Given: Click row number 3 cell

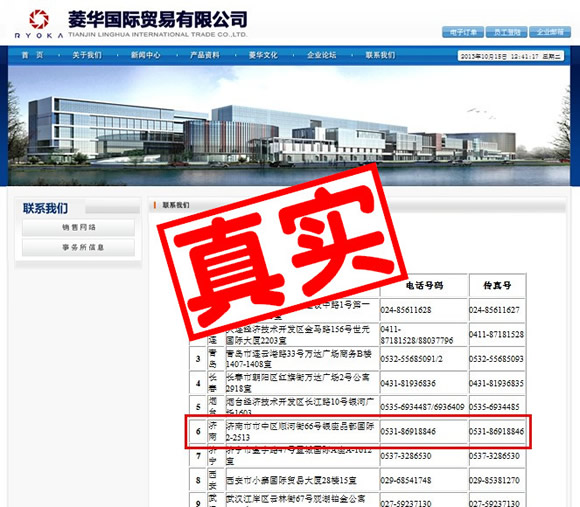Looking at the screenshot, I should [198, 359].
